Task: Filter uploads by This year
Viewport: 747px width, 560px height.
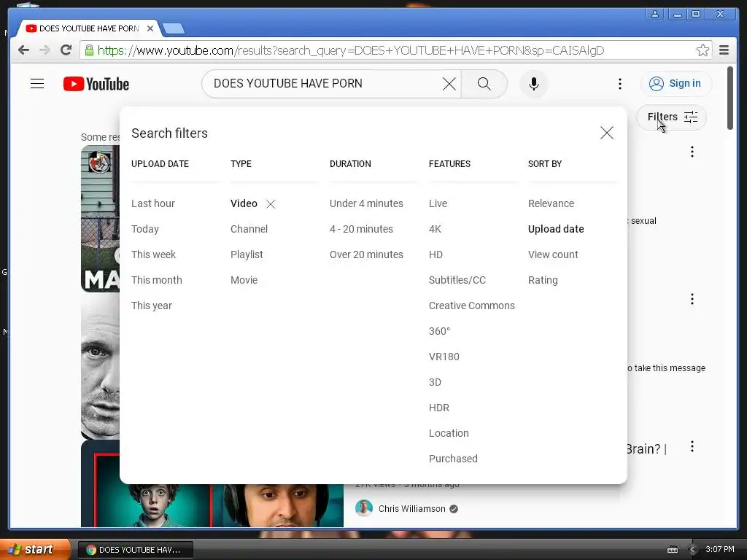Action: coord(152,306)
